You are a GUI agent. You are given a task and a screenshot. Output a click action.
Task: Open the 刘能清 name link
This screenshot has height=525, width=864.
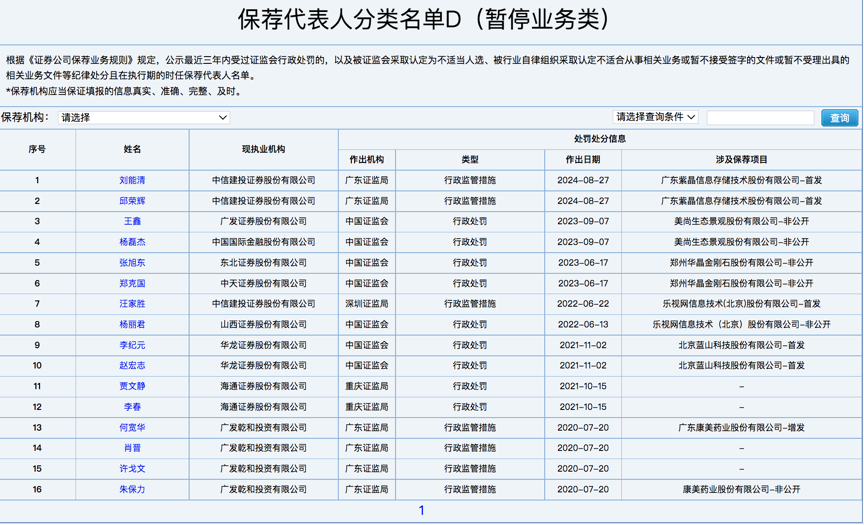click(132, 180)
